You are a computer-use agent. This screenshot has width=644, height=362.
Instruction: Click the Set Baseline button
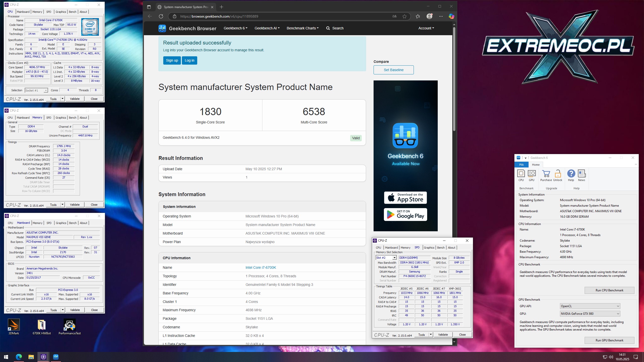pyautogui.click(x=393, y=70)
